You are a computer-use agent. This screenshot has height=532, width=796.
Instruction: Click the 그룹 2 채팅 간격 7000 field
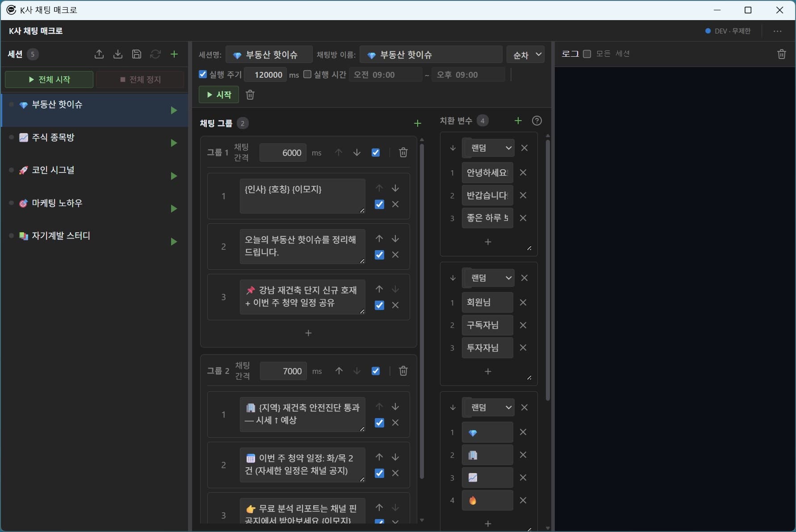click(283, 371)
